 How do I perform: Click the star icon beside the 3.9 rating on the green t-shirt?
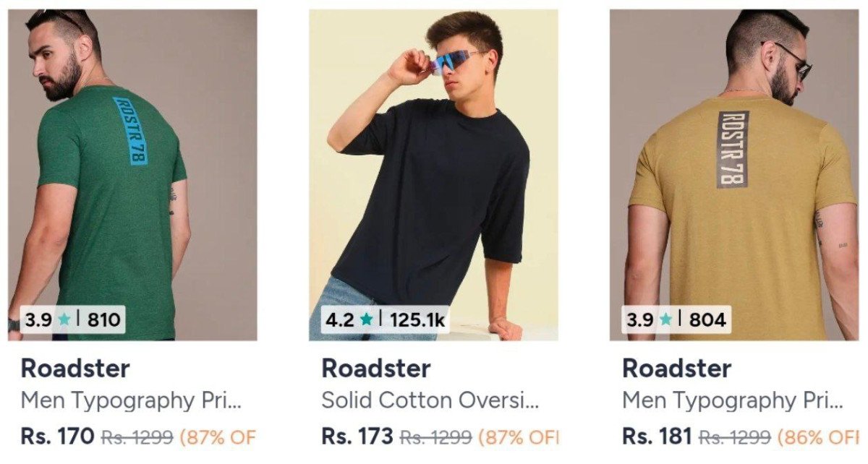[x=64, y=319]
